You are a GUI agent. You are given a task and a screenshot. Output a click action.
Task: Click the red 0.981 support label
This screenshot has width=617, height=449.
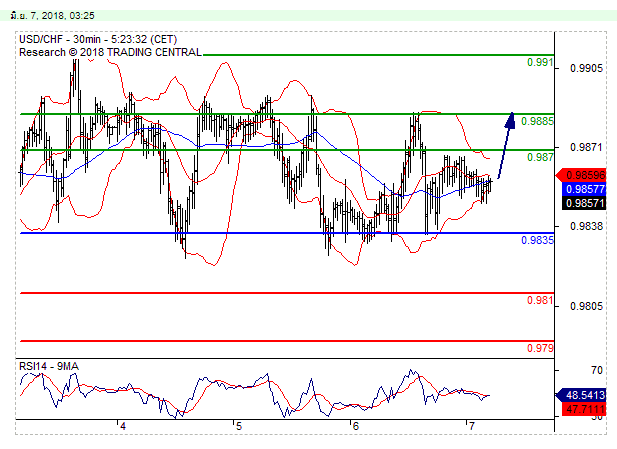coord(540,300)
